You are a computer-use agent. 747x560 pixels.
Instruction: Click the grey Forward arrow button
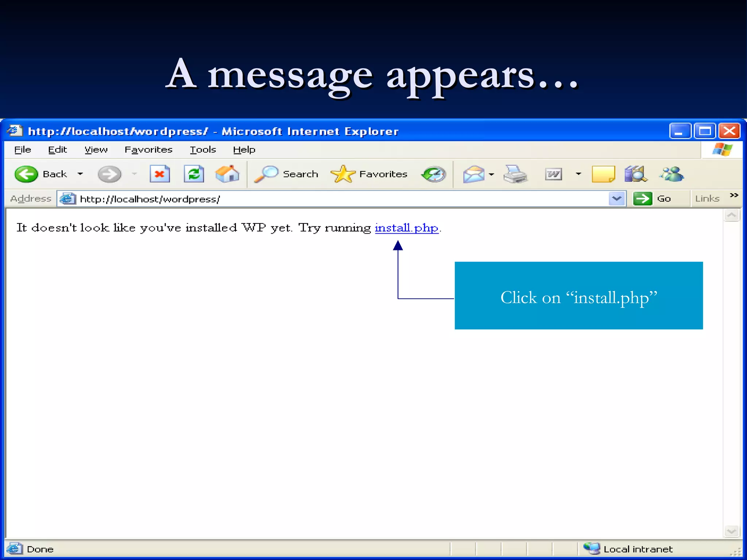[109, 174]
